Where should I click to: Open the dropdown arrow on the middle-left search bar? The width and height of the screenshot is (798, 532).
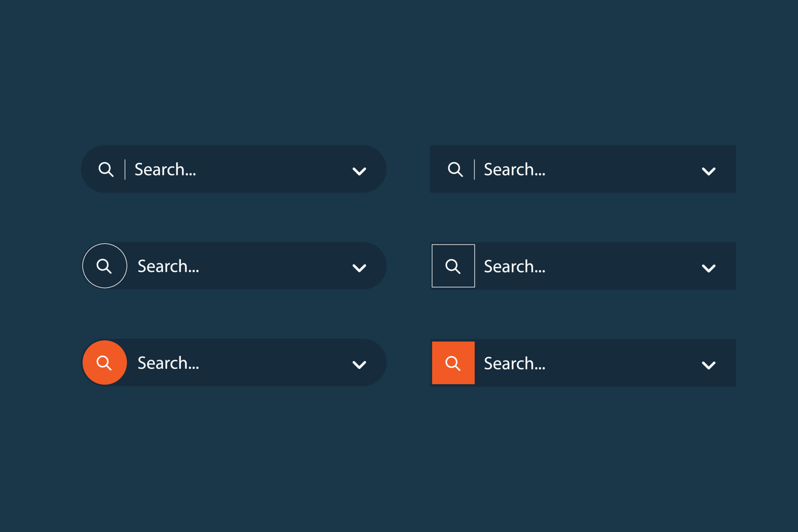(360, 267)
